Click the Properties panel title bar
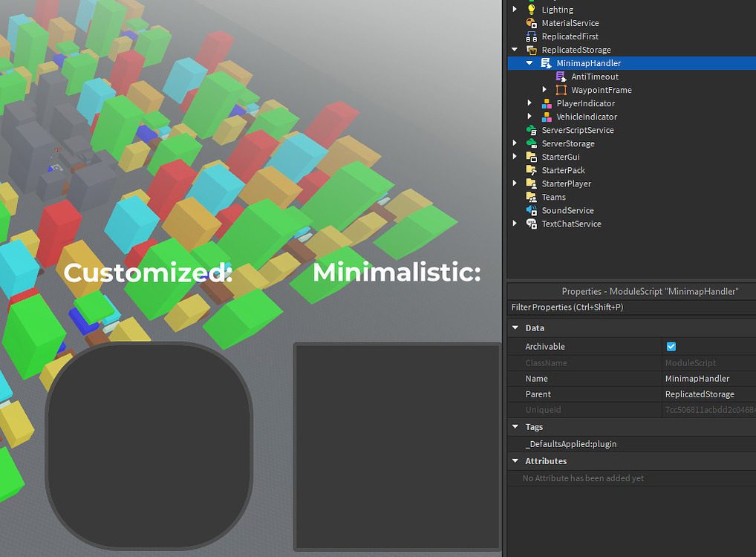Viewport: 756px width, 557px height. 631,291
